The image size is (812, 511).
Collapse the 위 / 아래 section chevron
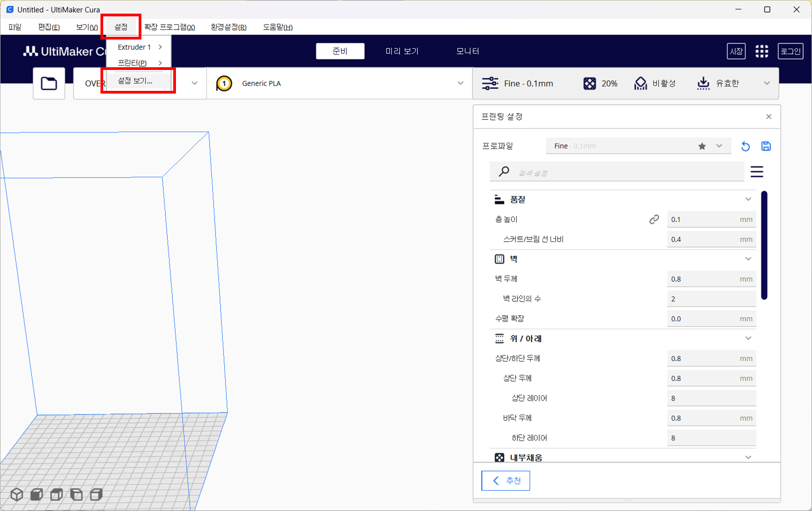click(748, 338)
